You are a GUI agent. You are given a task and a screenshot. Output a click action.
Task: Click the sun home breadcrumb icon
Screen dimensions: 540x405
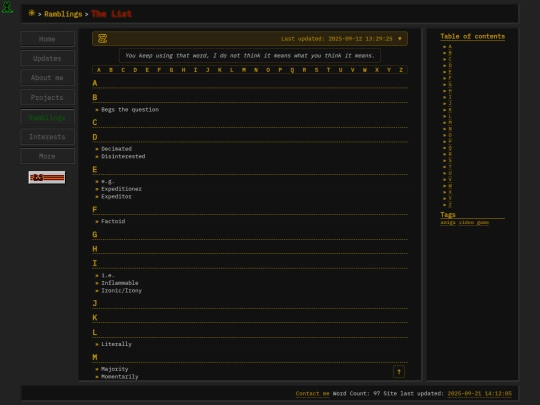32,13
